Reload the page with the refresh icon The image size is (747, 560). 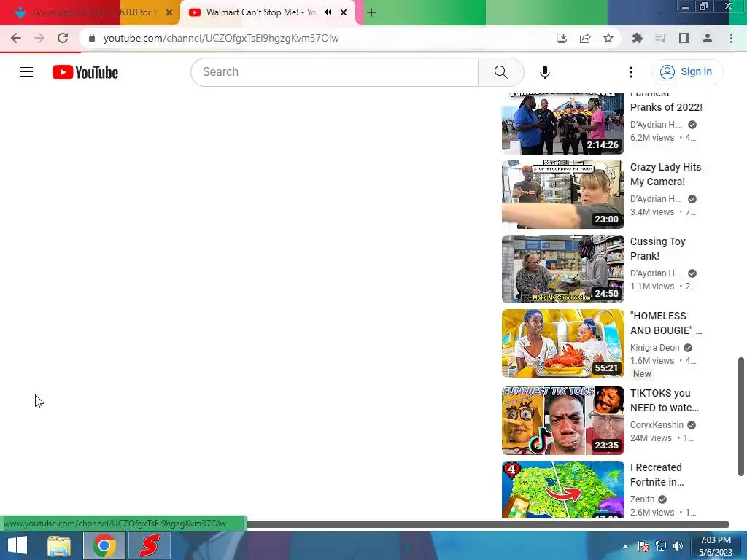click(x=63, y=38)
